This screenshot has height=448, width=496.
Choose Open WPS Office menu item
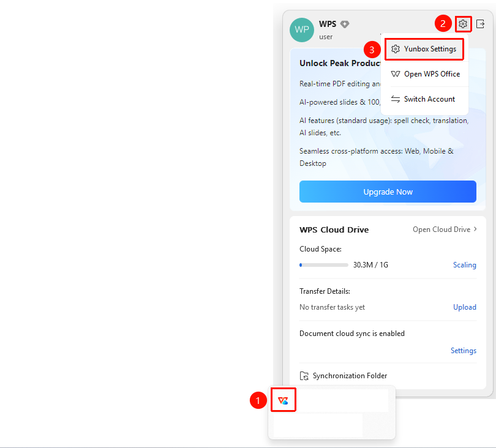pos(425,74)
